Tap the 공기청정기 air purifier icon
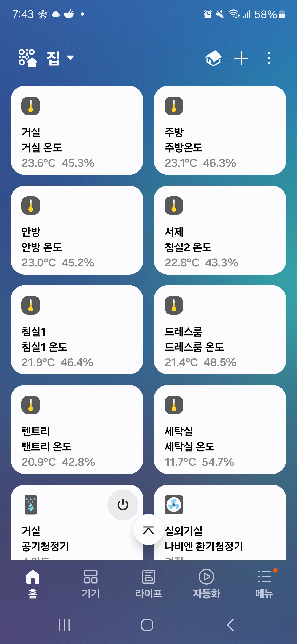The width and height of the screenshot is (297, 644). click(x=31, y=504)
